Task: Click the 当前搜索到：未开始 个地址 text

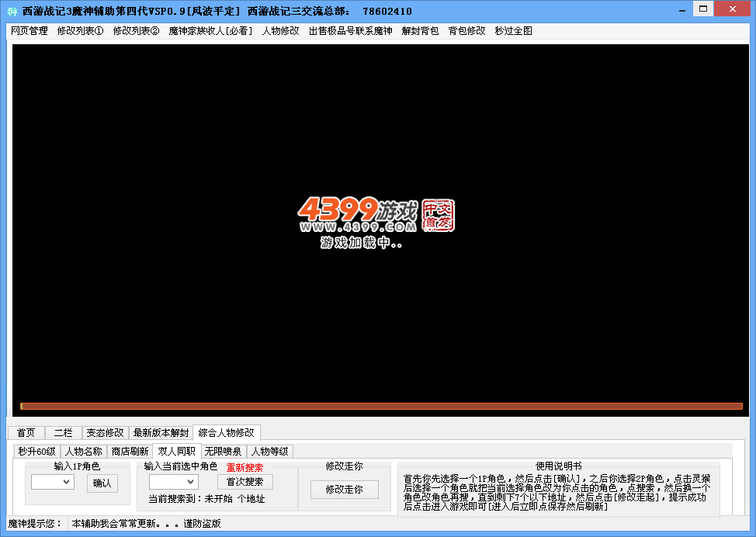Action: tap(206, 499)
